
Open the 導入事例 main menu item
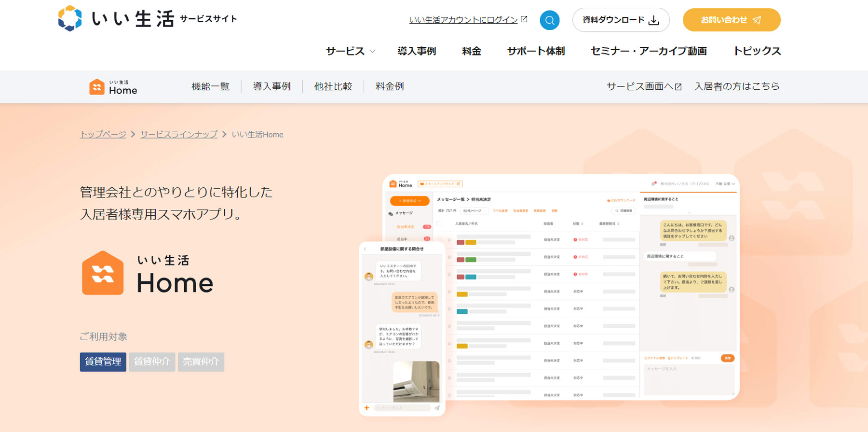click(417, 51)
